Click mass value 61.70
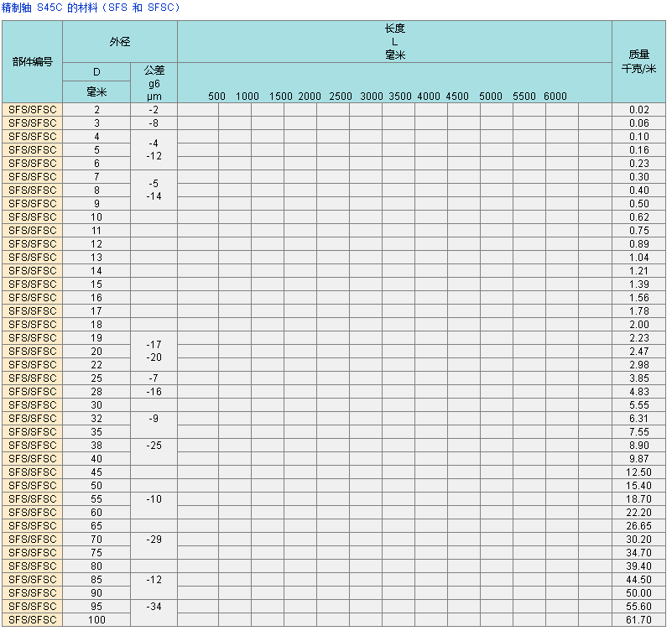The image size is (672, 631). tap(638, 620)
